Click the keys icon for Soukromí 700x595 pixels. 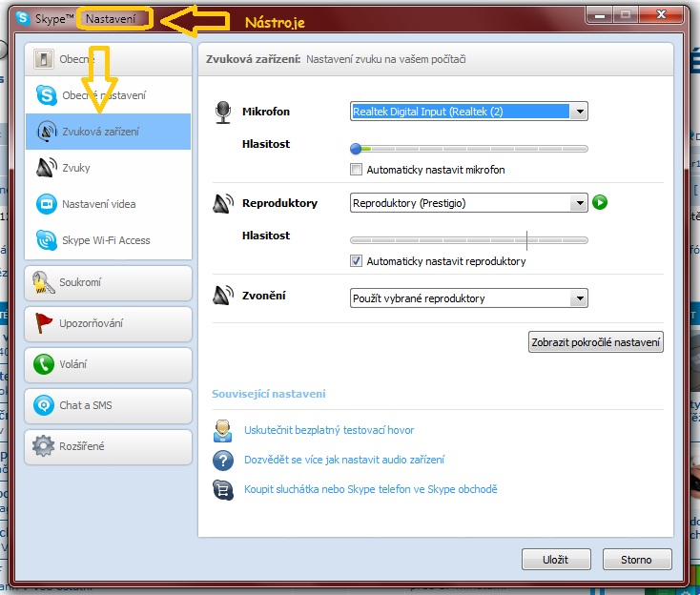pyautogui.click(x=43, y=282)
